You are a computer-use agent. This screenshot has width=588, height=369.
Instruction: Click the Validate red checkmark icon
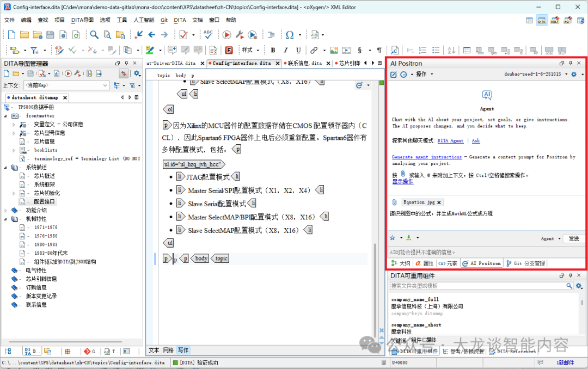click(x=183, y=35)
